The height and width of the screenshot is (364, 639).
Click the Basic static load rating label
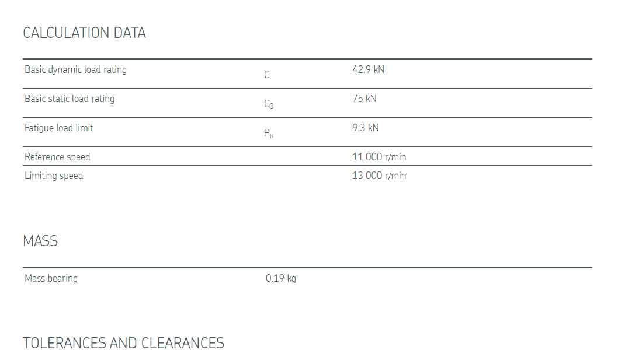70,99
